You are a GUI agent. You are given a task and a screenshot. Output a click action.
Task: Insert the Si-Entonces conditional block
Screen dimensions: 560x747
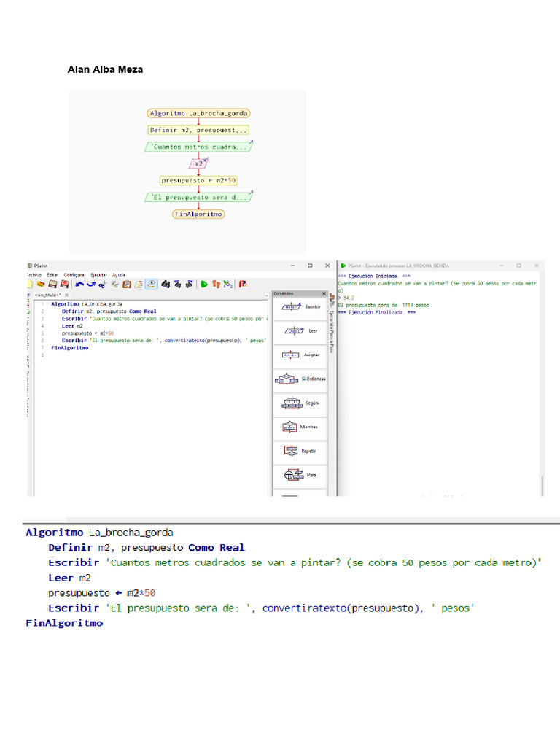[x=300, y=379]
